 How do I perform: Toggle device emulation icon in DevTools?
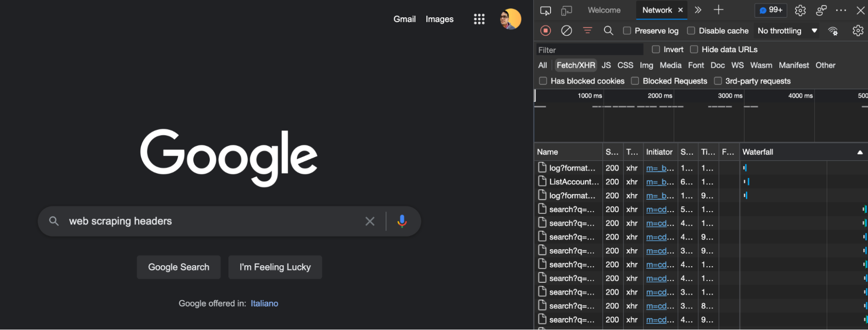point(566,10)
